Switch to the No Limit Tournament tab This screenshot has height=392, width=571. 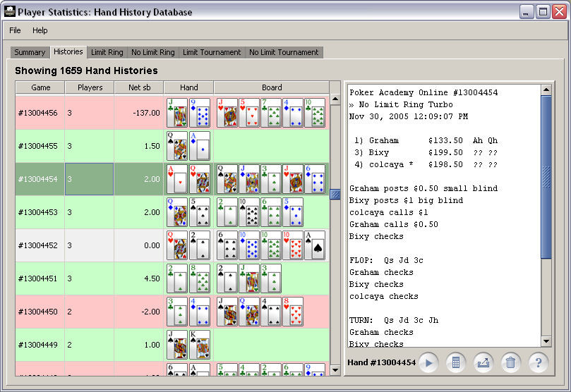click(284, 52)
